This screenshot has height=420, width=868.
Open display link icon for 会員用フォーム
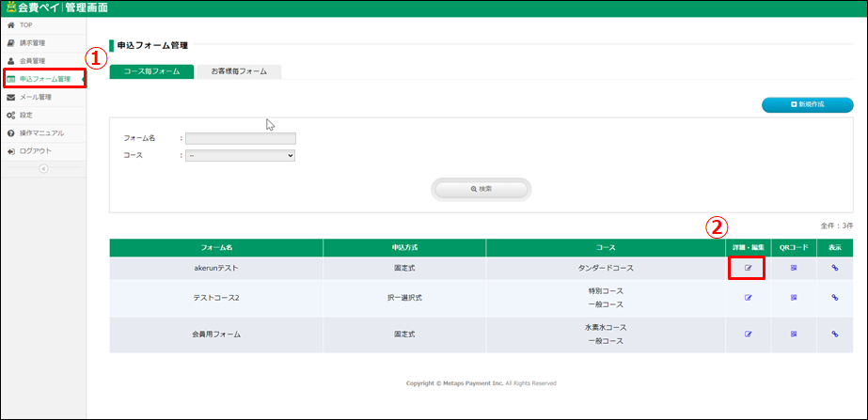[x=834, y=334]
